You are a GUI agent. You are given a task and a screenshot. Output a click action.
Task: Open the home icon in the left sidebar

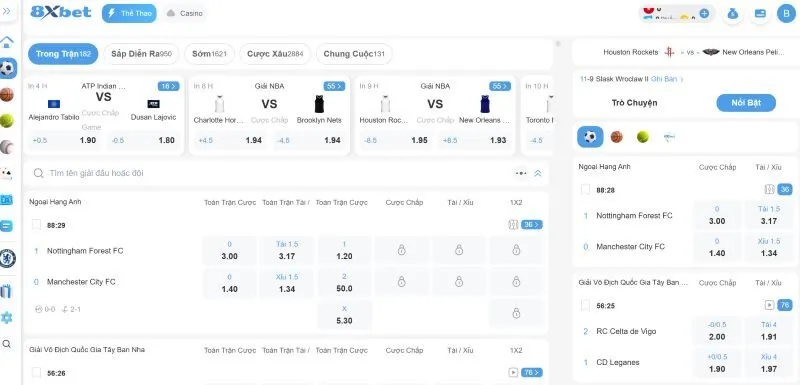click(x=7, y=42)
